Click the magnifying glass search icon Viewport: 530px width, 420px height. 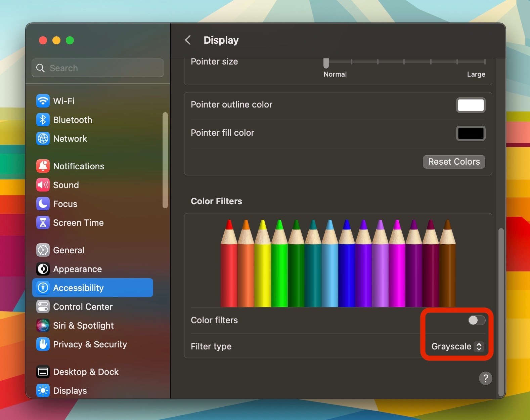click(40, 68)
